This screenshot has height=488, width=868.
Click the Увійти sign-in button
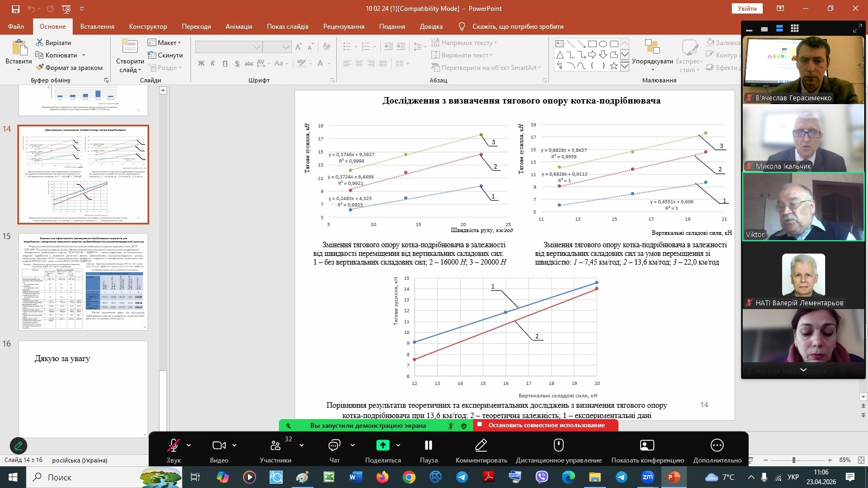click(x=747, y=8)
